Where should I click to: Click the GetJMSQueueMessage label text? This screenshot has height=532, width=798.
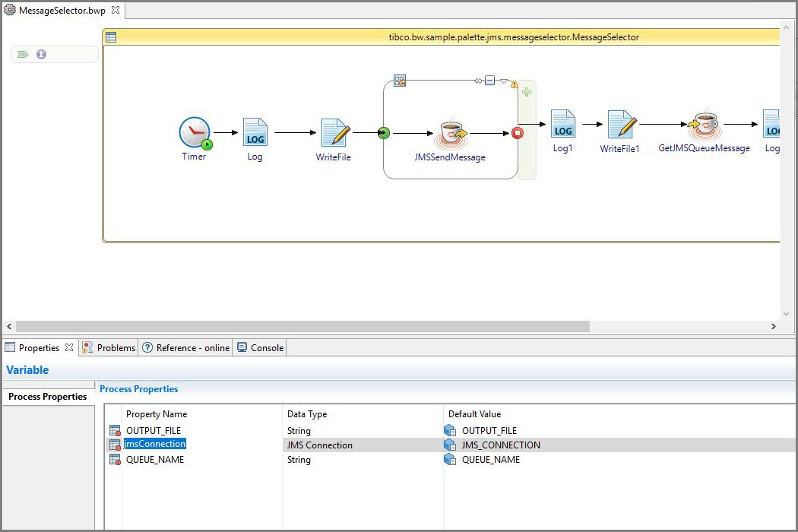[705, 148]
